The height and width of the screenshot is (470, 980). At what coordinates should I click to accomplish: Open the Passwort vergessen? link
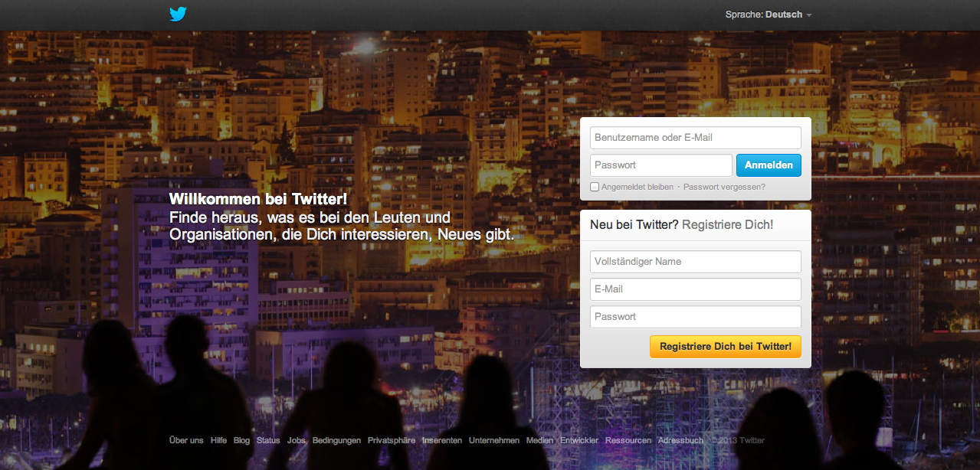click(724, 187)
